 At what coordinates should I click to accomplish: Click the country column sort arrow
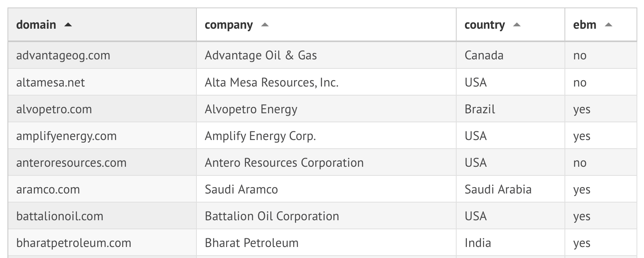click(x=517, y=25)
